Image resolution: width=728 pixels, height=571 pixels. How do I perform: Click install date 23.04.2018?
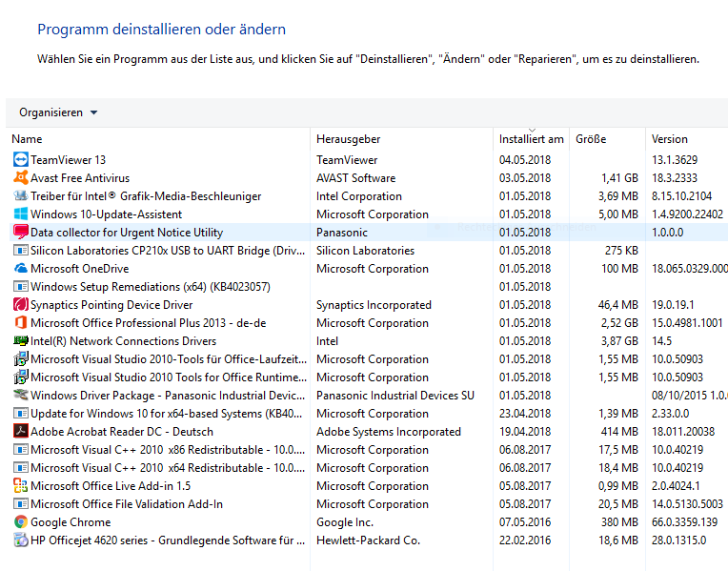click(x=525, y=414)
